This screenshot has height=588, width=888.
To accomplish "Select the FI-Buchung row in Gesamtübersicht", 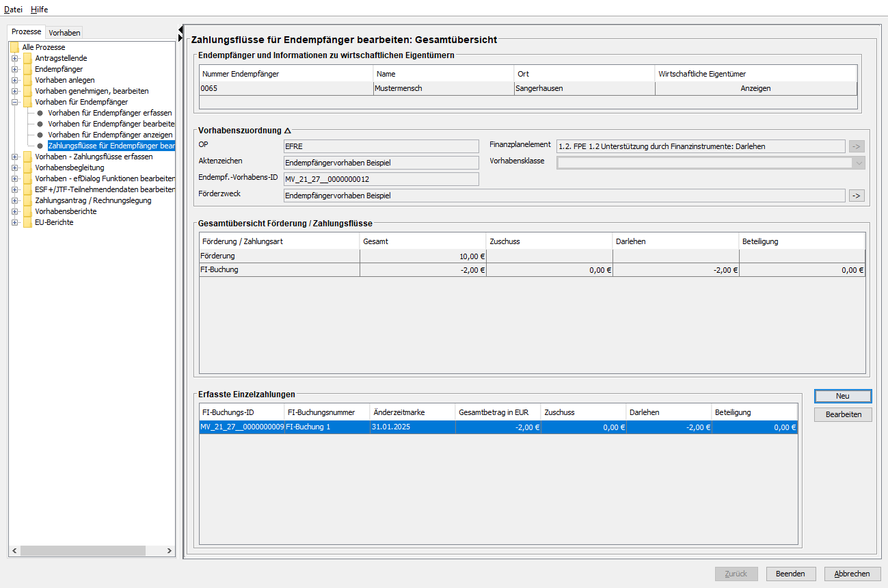I will tap(532, 270).
